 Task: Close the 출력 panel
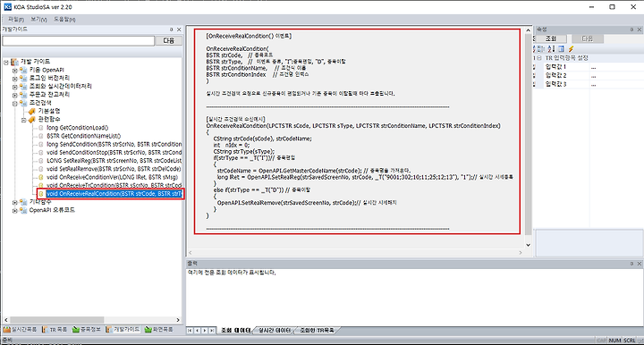tap(639, 264)
